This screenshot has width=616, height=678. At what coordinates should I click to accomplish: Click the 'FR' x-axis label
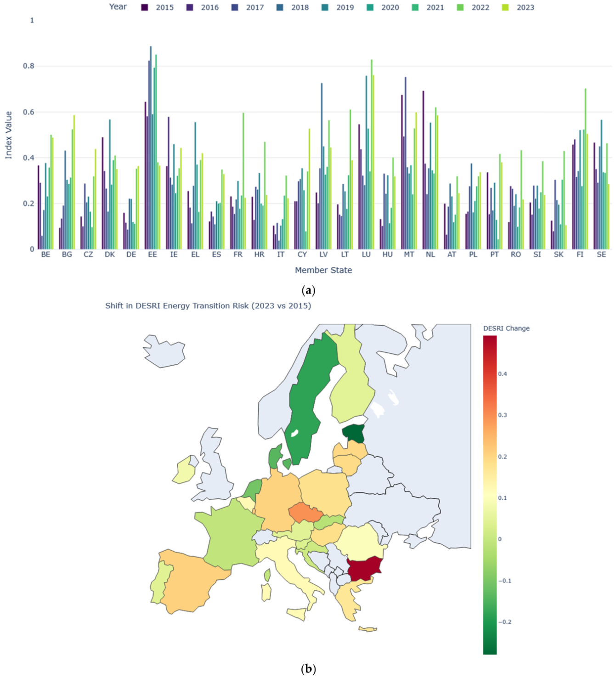click(x=238, y=254)
